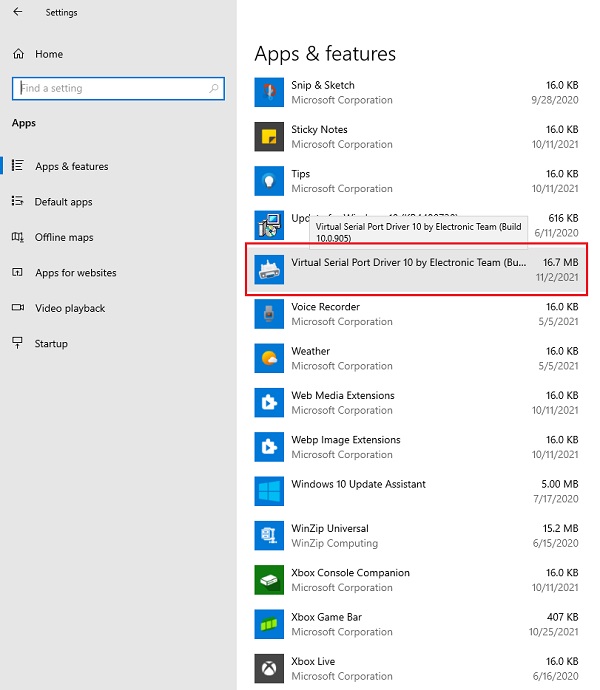Click the Xbox Live icon
600x690 pixels.
pos(269,668)
